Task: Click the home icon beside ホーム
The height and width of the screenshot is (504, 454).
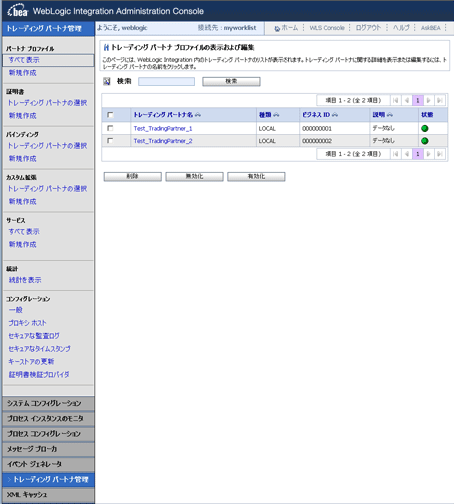Action: (277, 29)
